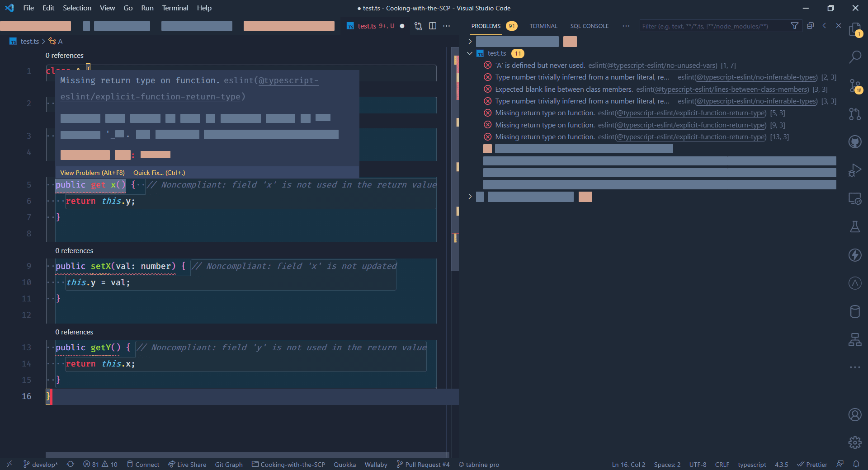Click Pull Request #4 in status bar

(x=423, y=464)
